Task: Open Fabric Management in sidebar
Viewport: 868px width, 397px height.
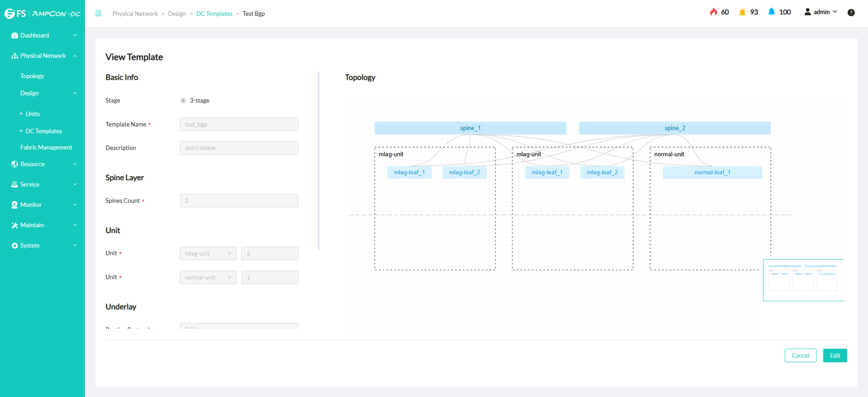Action: (46, 147)
